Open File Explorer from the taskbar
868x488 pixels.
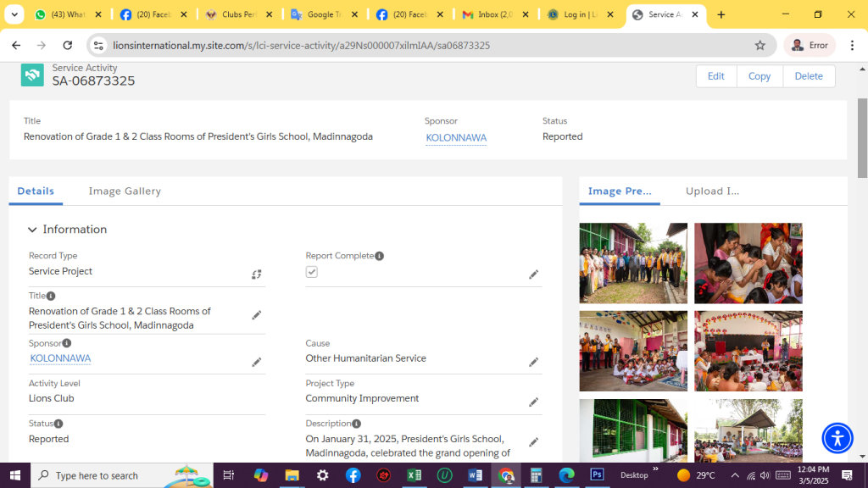point(292,475)
